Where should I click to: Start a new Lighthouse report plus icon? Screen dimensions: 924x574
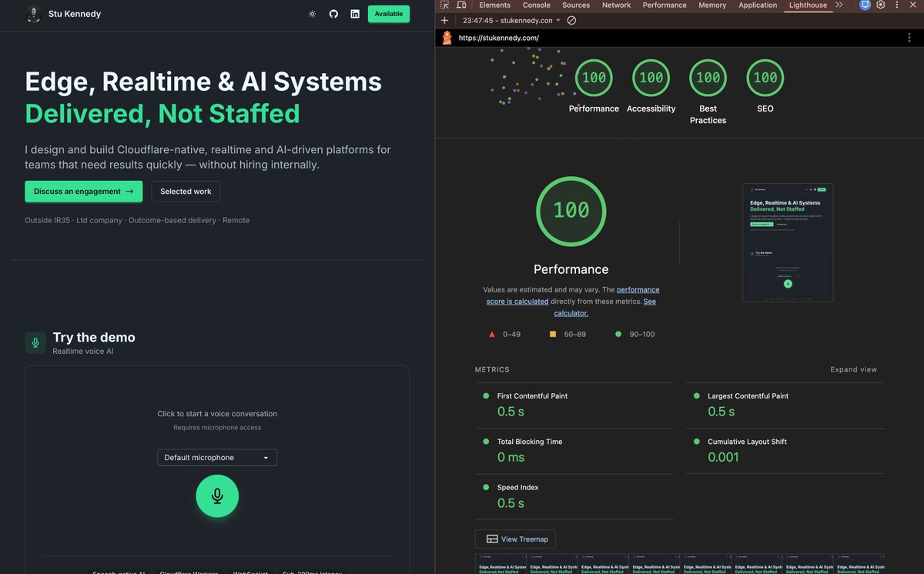coord(444,21)
